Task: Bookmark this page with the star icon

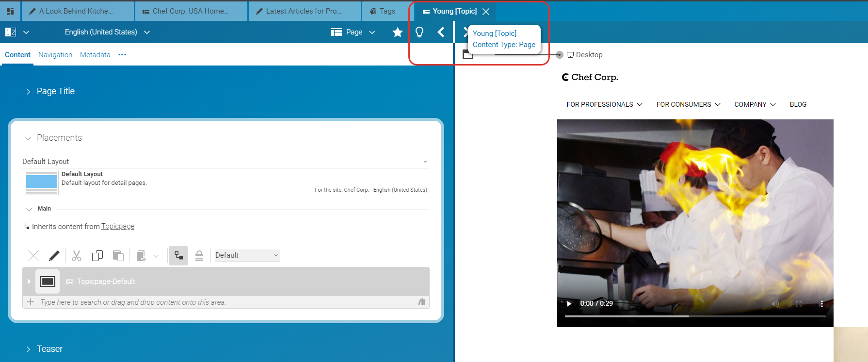Action: tap(398, 32)
